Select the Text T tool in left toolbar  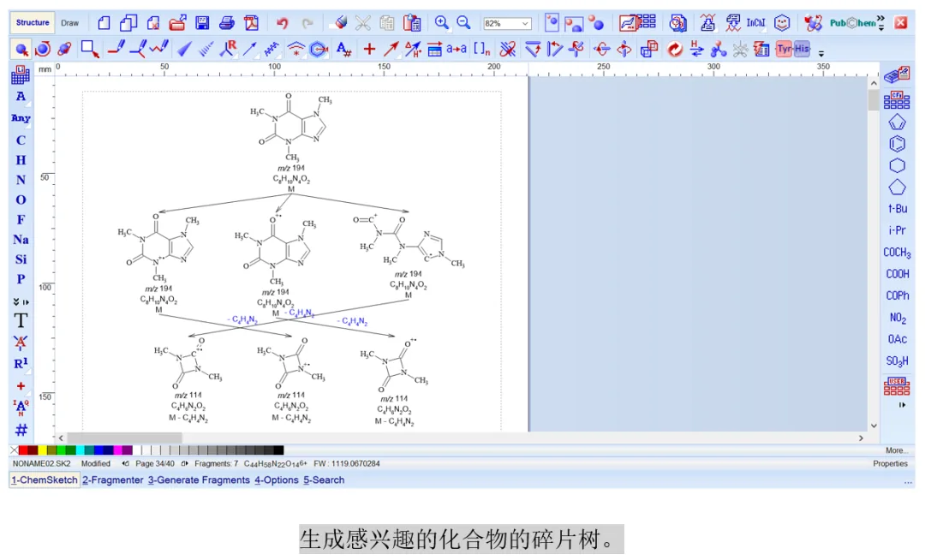click(x=21, y=321)
